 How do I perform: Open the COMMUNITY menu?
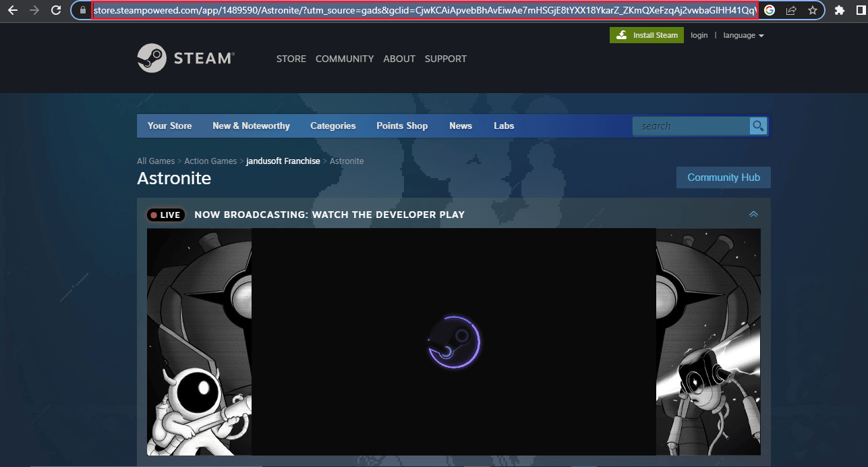pyautogui.click(x=345, y=59)
